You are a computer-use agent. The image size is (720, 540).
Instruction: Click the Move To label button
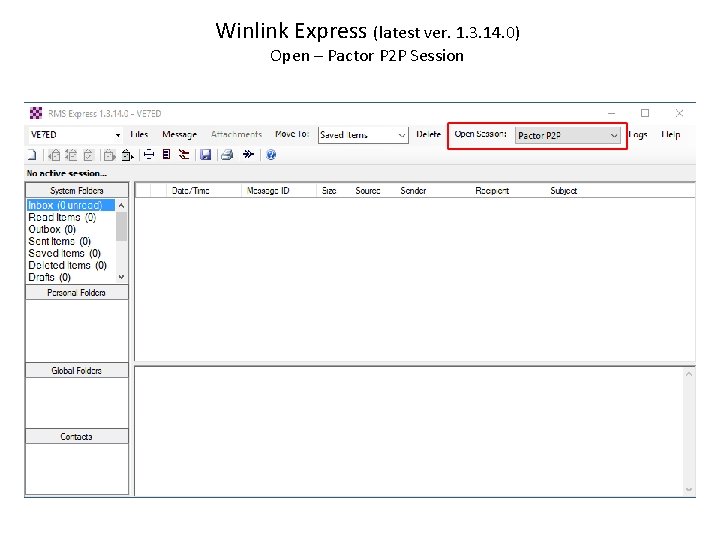tap(292, 134)
